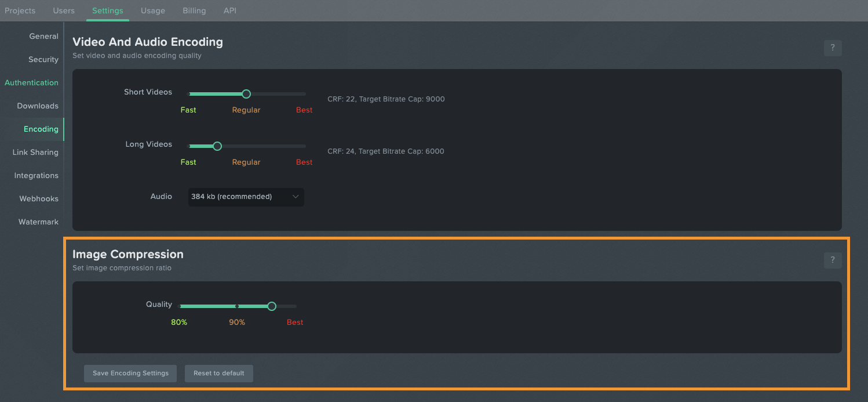868x402 pixels.
Task: Open Integrations settings
Action: click(37, 175)
